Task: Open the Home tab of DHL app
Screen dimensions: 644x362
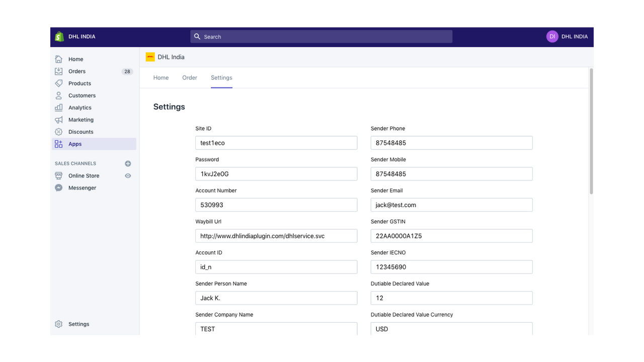Action: pos(161,78)
